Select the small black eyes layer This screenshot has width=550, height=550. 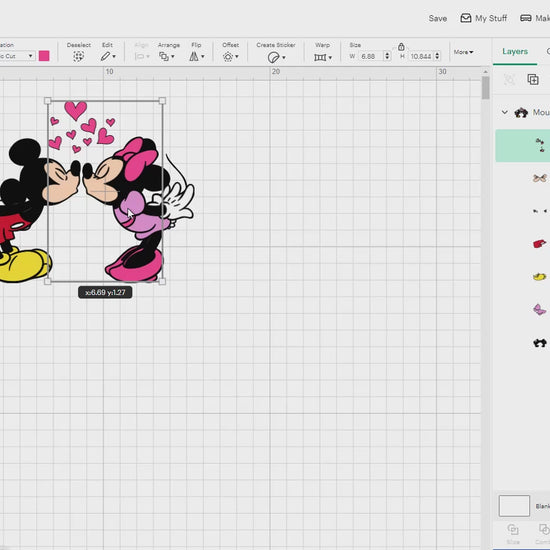click(x=540, y=211)
